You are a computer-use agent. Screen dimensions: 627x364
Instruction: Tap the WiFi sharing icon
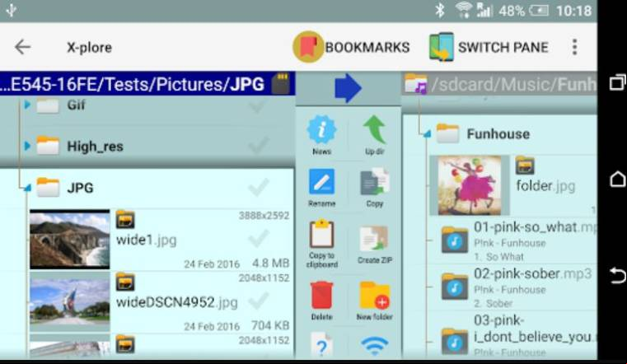tap(374, 346)
